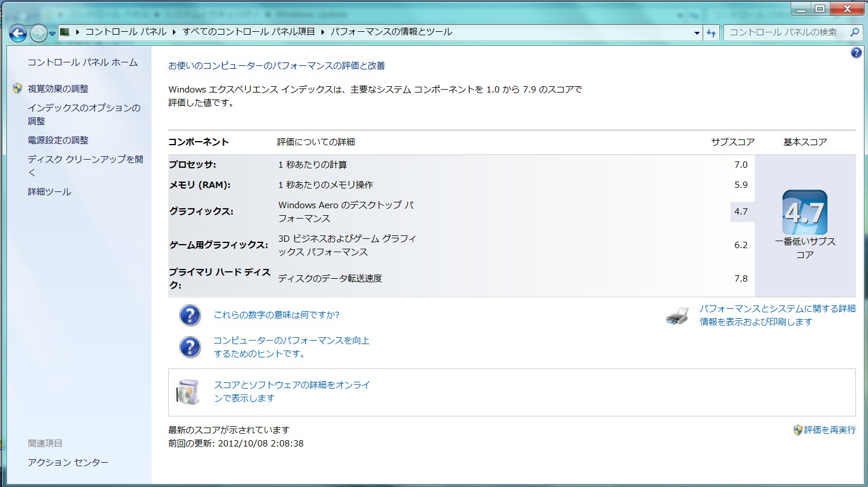Click gaming graphics subscore 6.2
This screenshot has height=487, width=868.
(741, 245)
